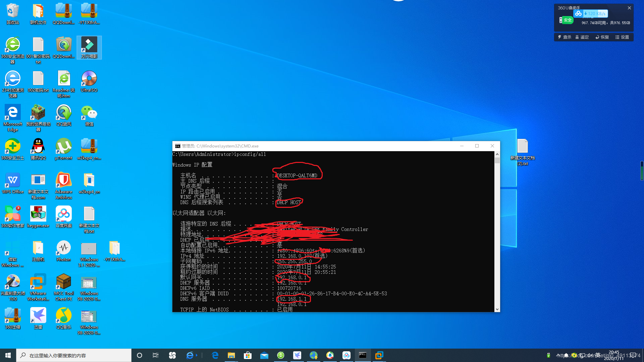Open Task View from the taskbar
The image size is (644, 362).
(155, 355)
